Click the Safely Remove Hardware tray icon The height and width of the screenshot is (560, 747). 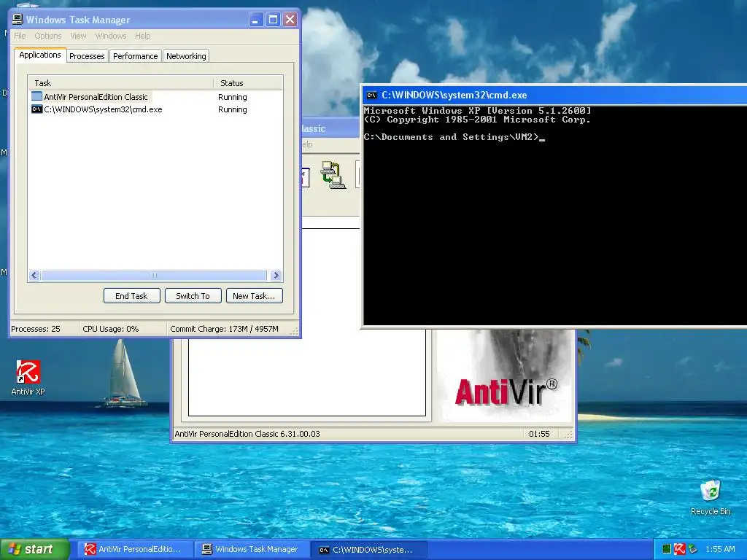(693, 549)
